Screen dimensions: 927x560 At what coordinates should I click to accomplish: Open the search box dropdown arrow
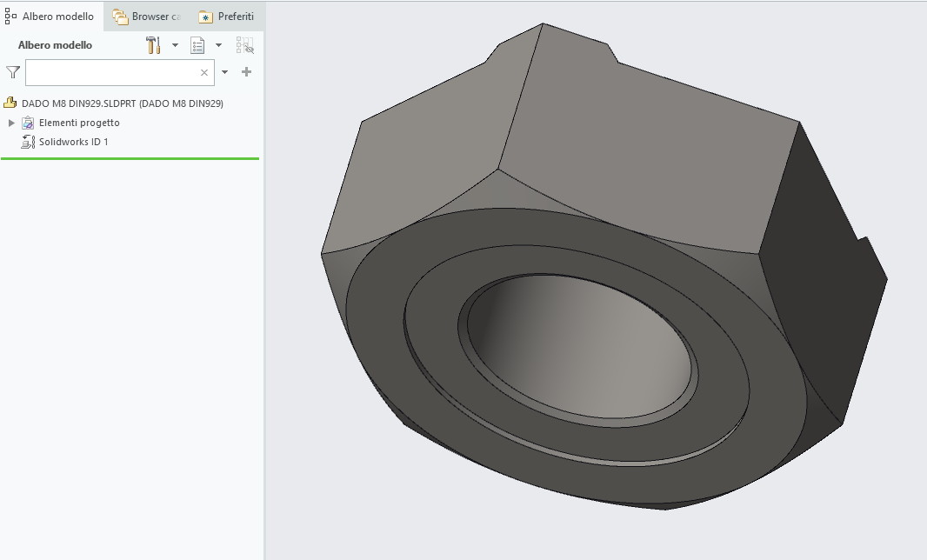coord(224,72)
